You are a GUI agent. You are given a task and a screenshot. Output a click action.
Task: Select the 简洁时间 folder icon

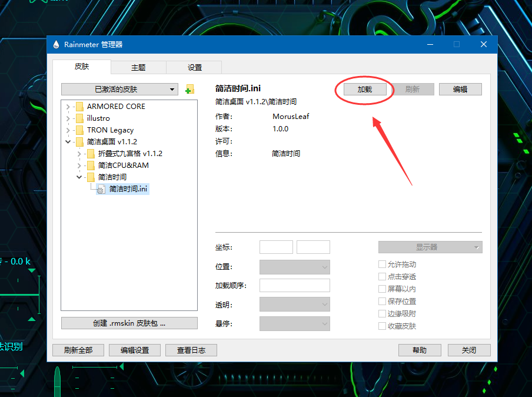click(90, 177)
